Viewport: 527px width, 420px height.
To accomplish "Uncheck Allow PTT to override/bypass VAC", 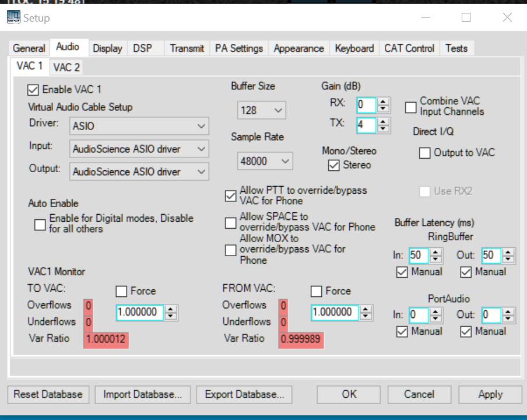I will coord(230,196).
